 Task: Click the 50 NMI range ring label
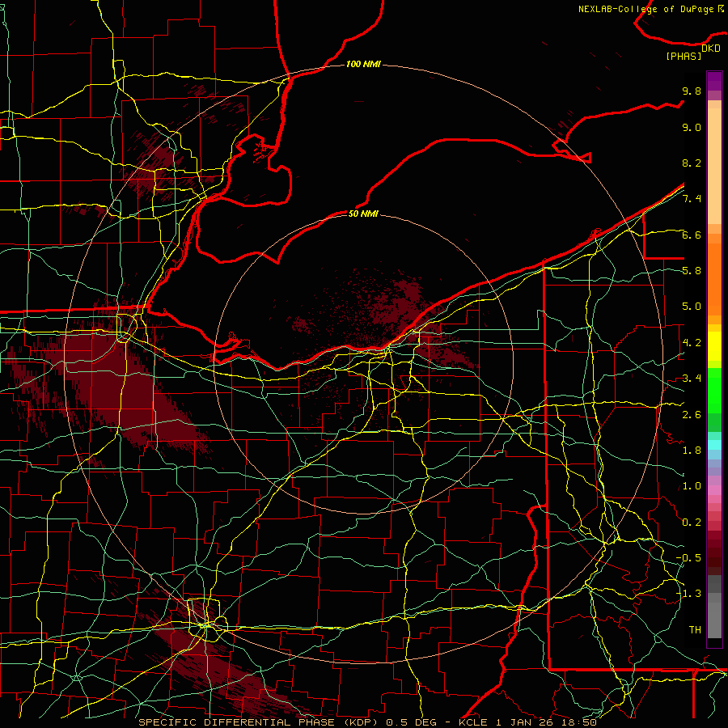tap(363, 214)
